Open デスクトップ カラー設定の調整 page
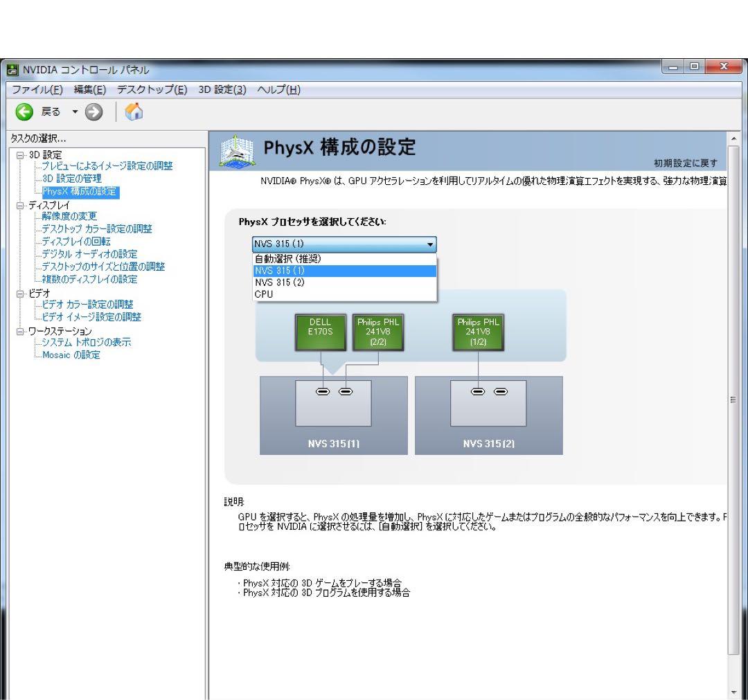 [97, 229]
